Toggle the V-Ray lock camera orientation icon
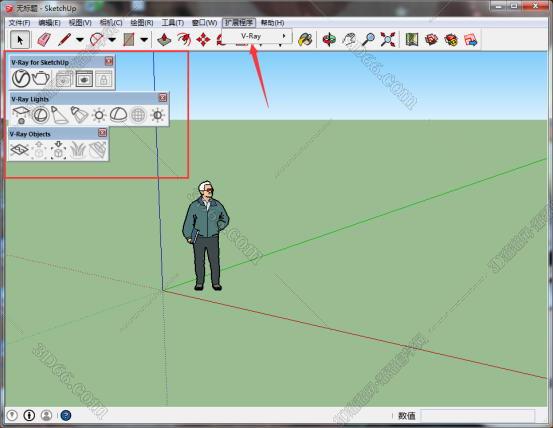The width and height of the screenshot is (553, 428). tap(103, 78)
